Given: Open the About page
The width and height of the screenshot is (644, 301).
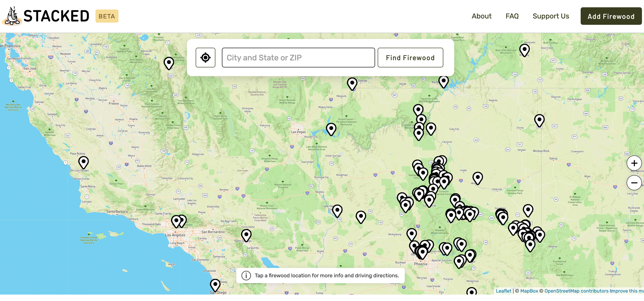Looking at the screenshot, I should click(x=481, y=16).
